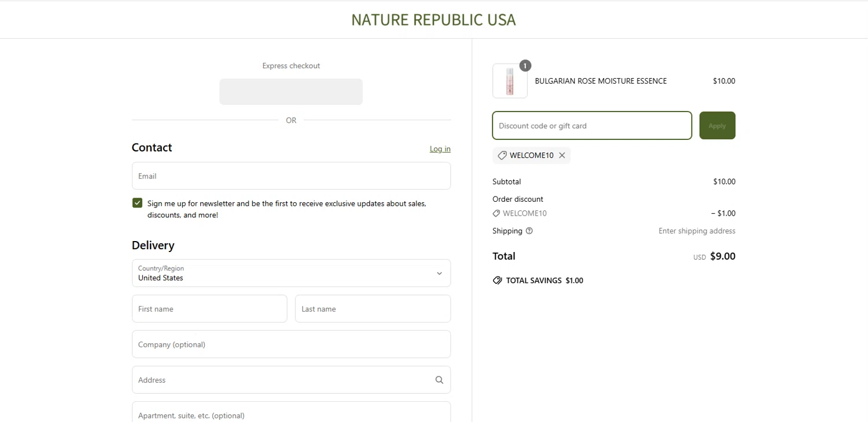Screen dimensions: 868x422
Task: Click the NATURE REPUBLIC USA store title
Action: [433, 20]
